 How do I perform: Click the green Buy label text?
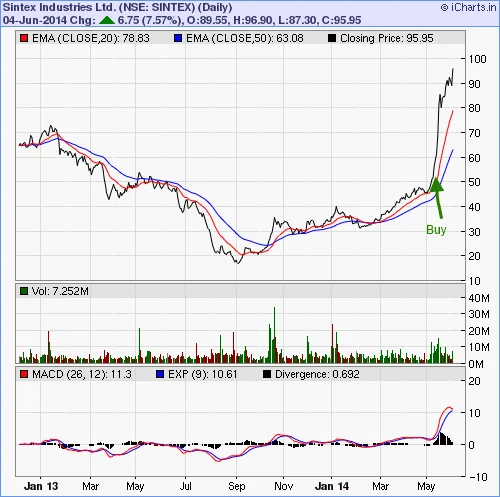(436, 229)
